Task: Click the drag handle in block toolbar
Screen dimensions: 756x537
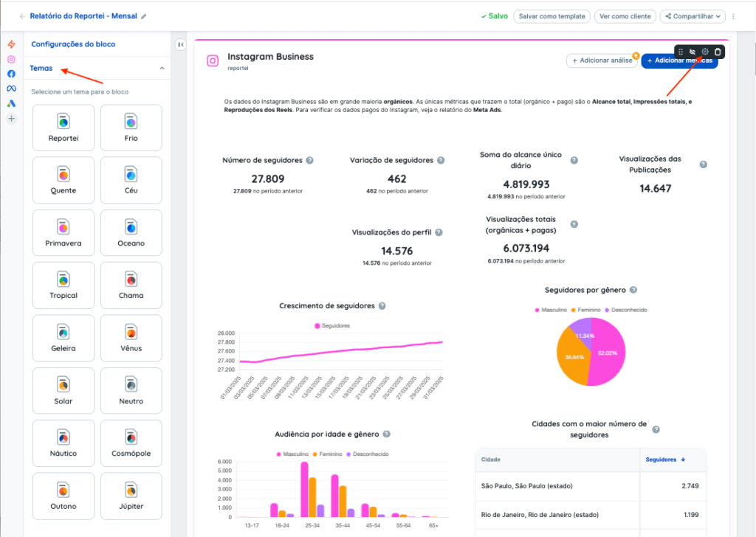Action: point(681,52)
